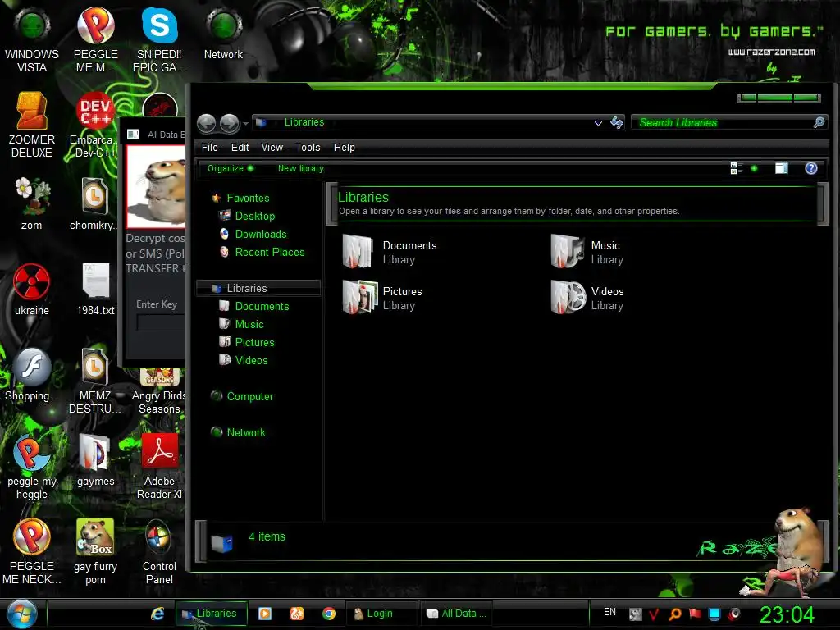This screenshot has width=840, height=630.
Task: Open the Tools menu
Action: [x=308, y=148]
